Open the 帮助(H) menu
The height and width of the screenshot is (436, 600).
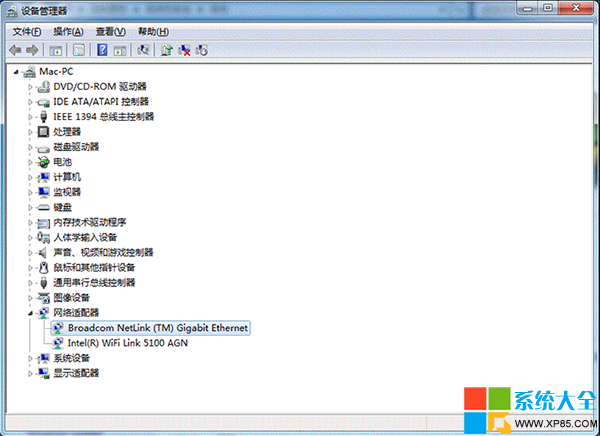click(x=153, y=31)
